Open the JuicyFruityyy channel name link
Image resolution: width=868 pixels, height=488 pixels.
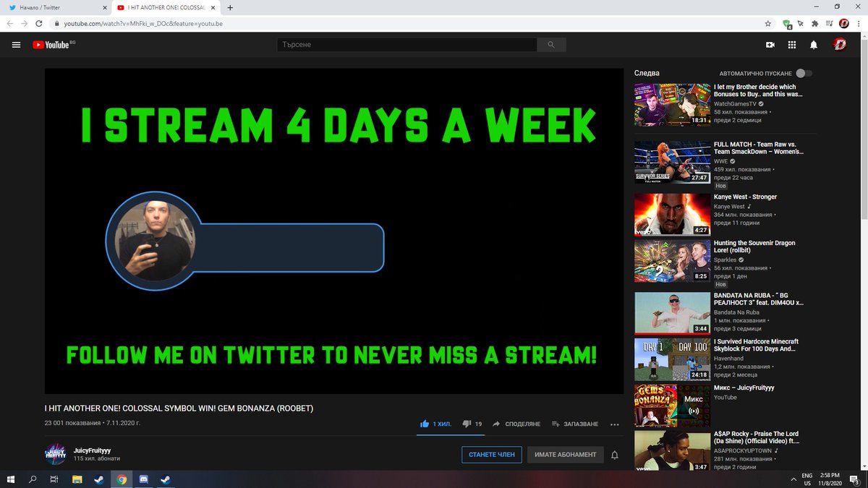93,450
